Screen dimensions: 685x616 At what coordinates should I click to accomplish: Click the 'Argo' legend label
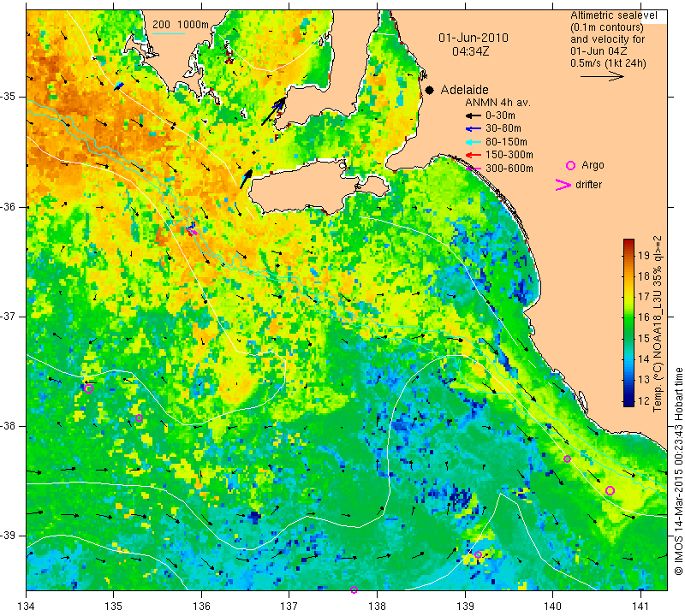pos(593,165)
